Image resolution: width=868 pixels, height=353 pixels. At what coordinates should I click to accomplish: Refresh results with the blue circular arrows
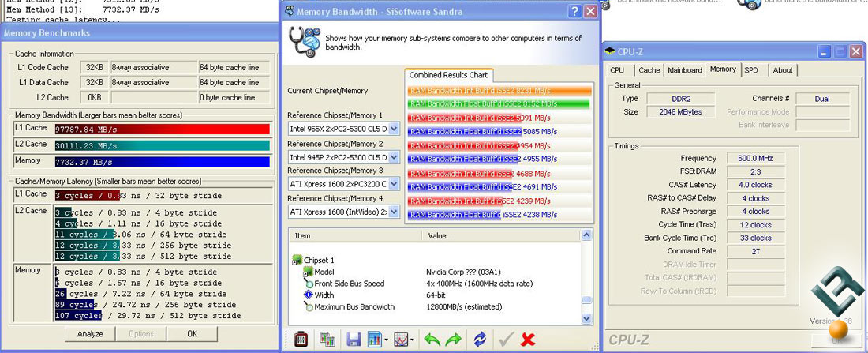[x=480, y=339]
